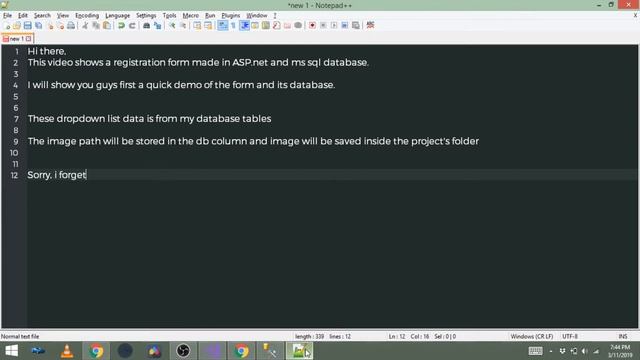This screenshot has height=360, width=640.
Task: Click the Close All toolbar icon
Action: click(60, 25)
